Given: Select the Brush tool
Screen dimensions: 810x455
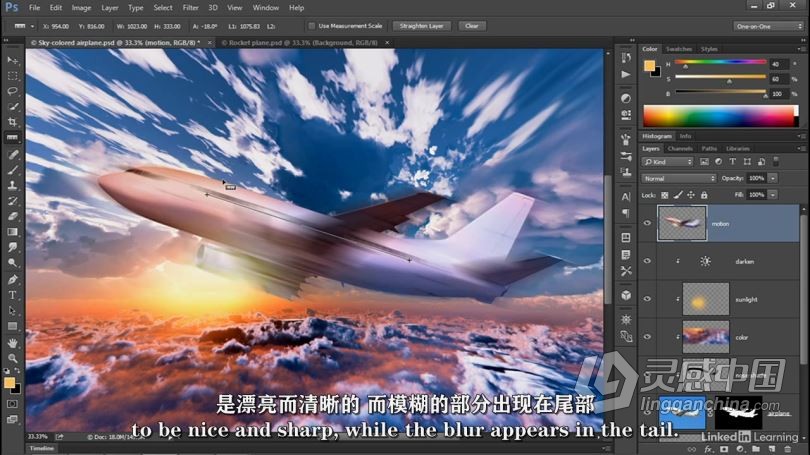Looking at the screenshot, I should [12, 170].
